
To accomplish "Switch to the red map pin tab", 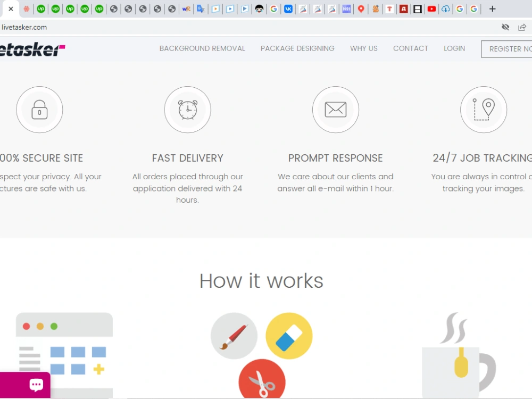I will point(361,9).
